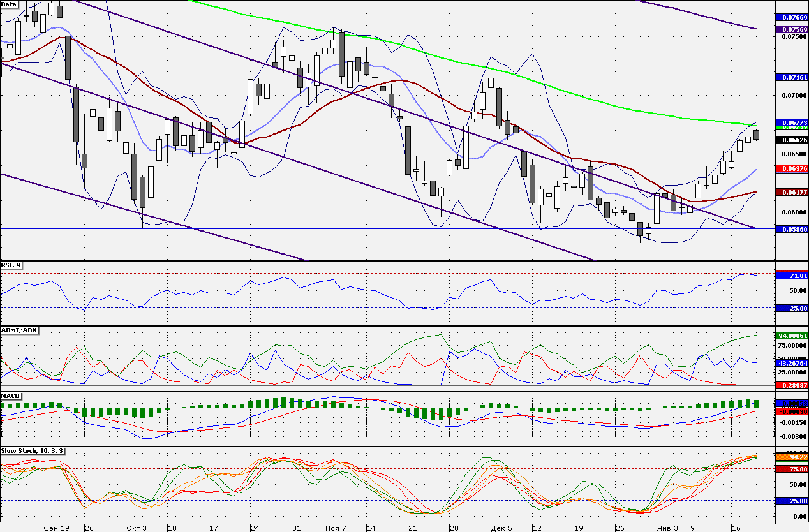The height and width of the screenshot is (532, 809).
Task: Click the Ноя 7 date marker
Action: pos(335,528)
